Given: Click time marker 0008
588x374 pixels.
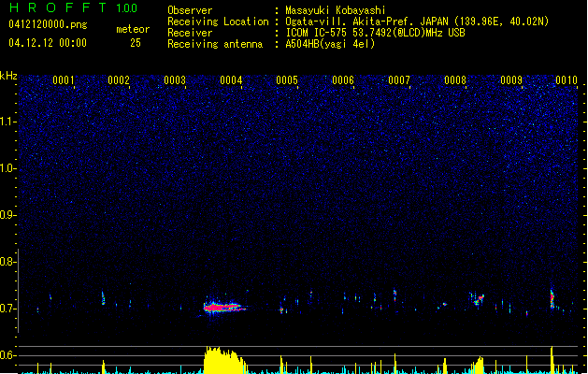Looking at the screenshot, I should tap(455, 80).
